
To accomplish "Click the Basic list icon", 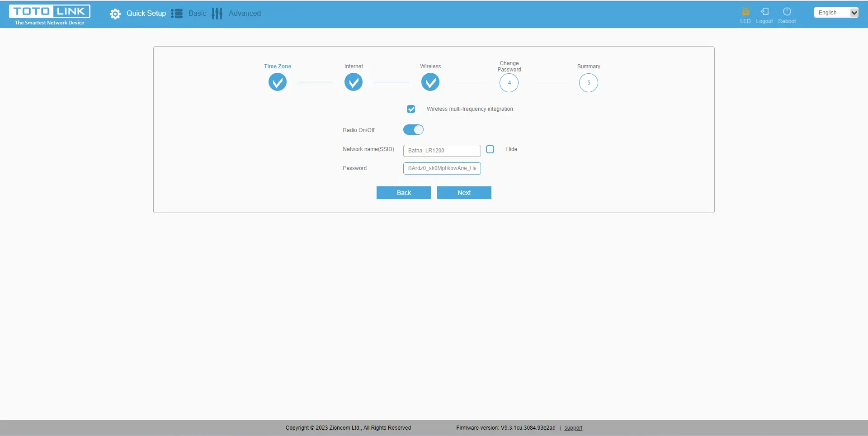I will pyautogui.click(x=177, y=14).
